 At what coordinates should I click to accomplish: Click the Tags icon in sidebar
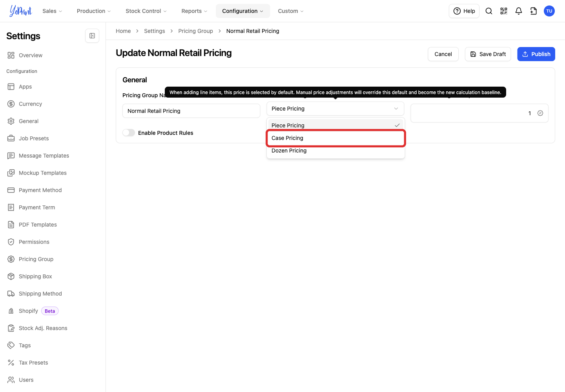click(x=11, y=345)
